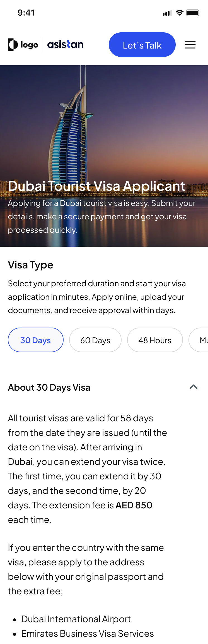Choose the 48 Hours visa tab
This screenshot has width=208, height=644.
(155, 340)
